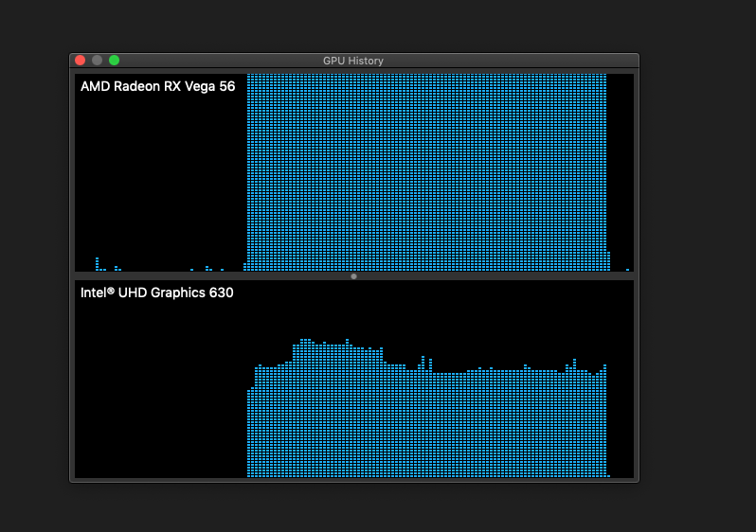Click the late spike near the Intel graph's end
The image size is (756, 532).
tap(574, 363)
